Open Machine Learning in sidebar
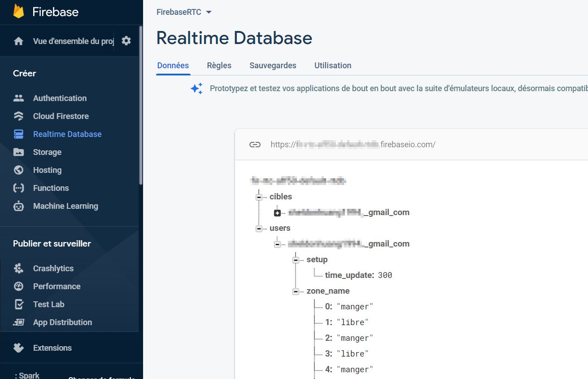The height and width of the screenshot is (379, 588). click(x=65, y=206)
